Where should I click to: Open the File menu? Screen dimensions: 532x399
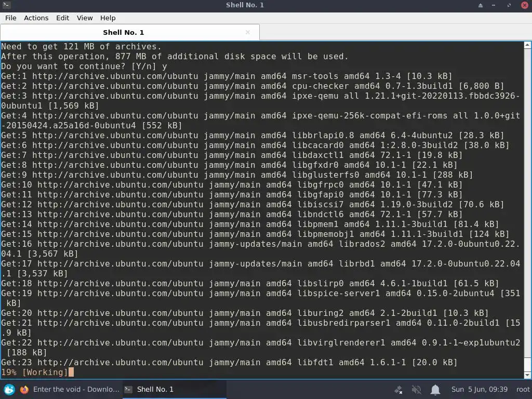coord(10,18)
